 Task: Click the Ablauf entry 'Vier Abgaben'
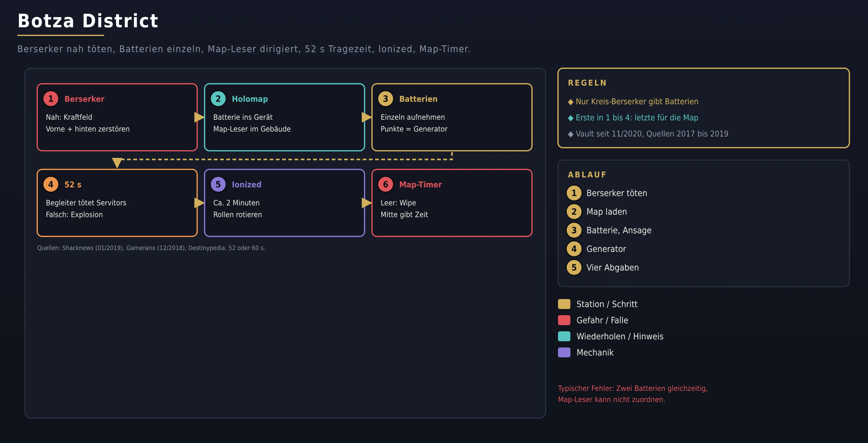[x=612, y=268]
